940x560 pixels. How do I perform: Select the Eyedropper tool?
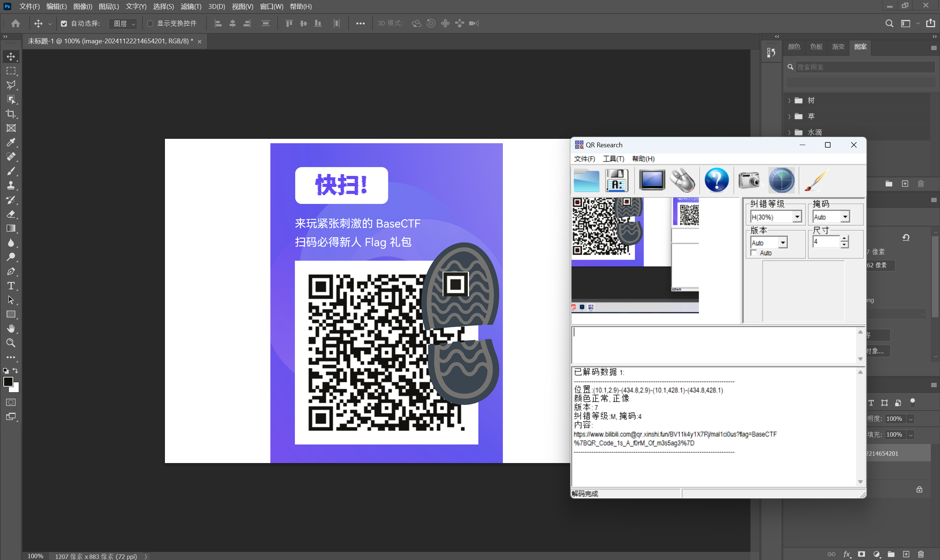11,142
